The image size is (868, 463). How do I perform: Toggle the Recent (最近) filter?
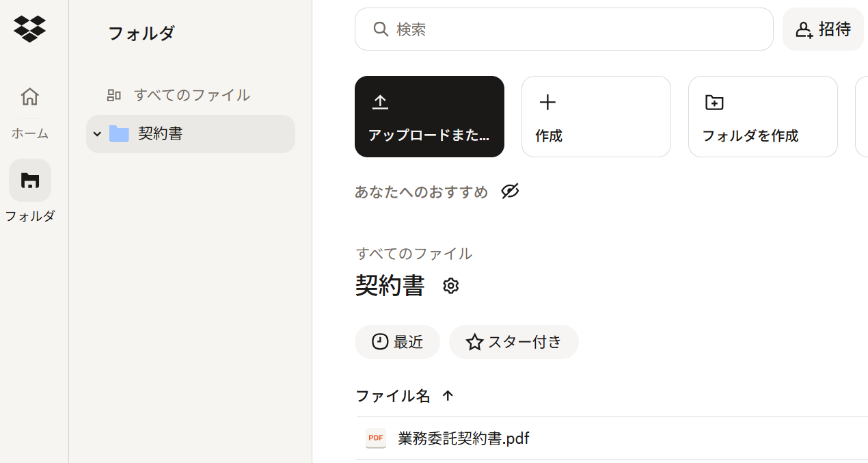tap(397, 342)
